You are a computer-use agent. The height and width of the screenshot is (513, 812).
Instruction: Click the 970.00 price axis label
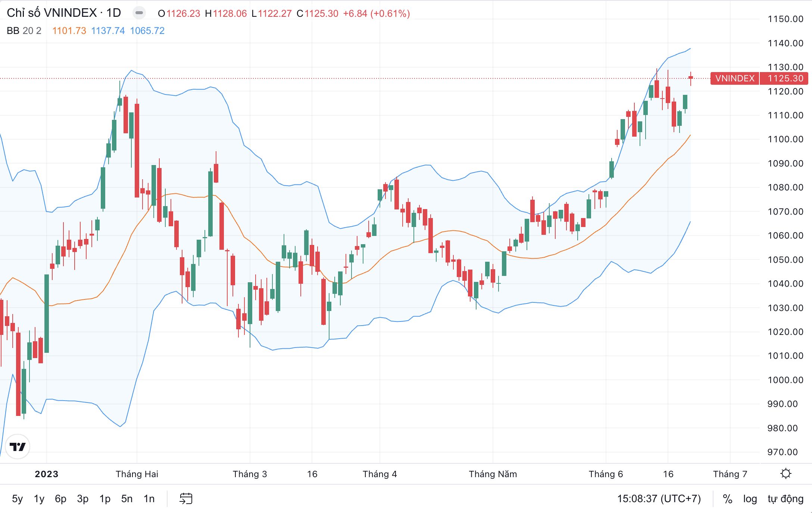pos(782,452)
